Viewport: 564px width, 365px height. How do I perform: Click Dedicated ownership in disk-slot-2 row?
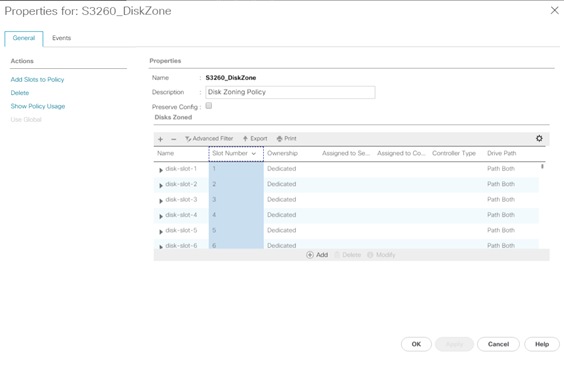(282, 184)
